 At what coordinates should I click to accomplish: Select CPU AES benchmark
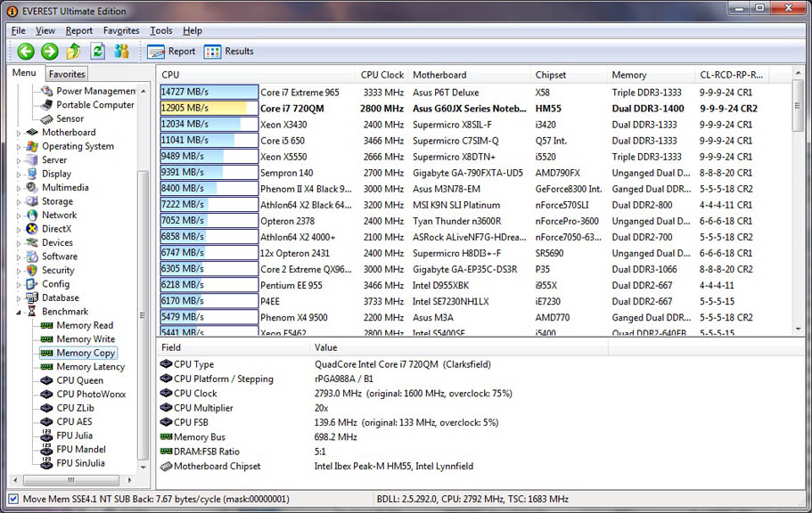point(74,421)
